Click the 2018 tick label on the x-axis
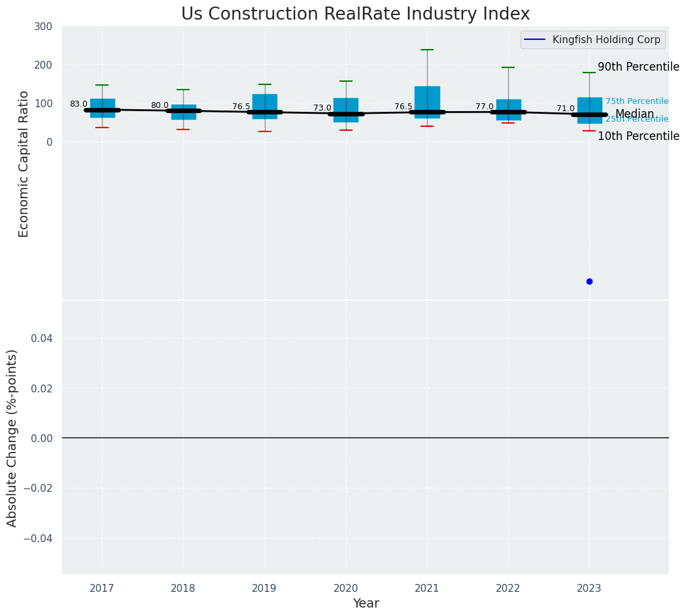The width and height of the screenshot is (686, 616). pos(183,589)
